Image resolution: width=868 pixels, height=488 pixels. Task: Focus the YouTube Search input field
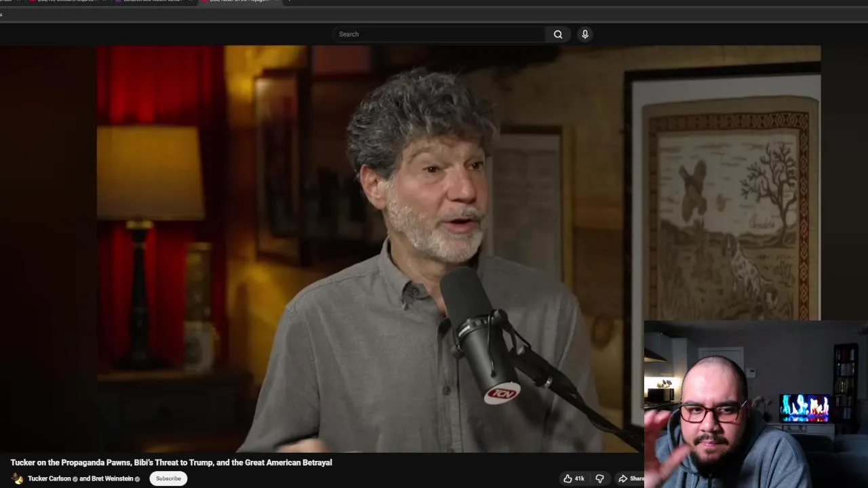tap(439, 34)
